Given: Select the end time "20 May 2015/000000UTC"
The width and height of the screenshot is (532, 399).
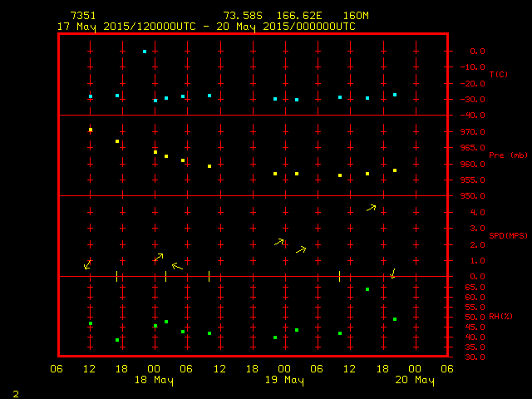Looking at the screenshot, I should [287, 26].
